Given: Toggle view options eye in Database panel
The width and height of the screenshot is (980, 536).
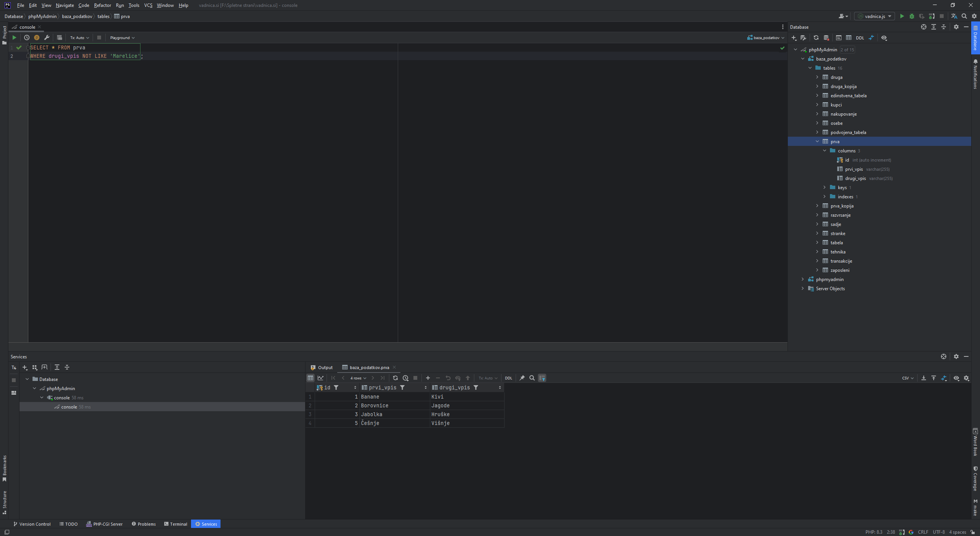Looking at the screenshot, I should coord(884,38).
